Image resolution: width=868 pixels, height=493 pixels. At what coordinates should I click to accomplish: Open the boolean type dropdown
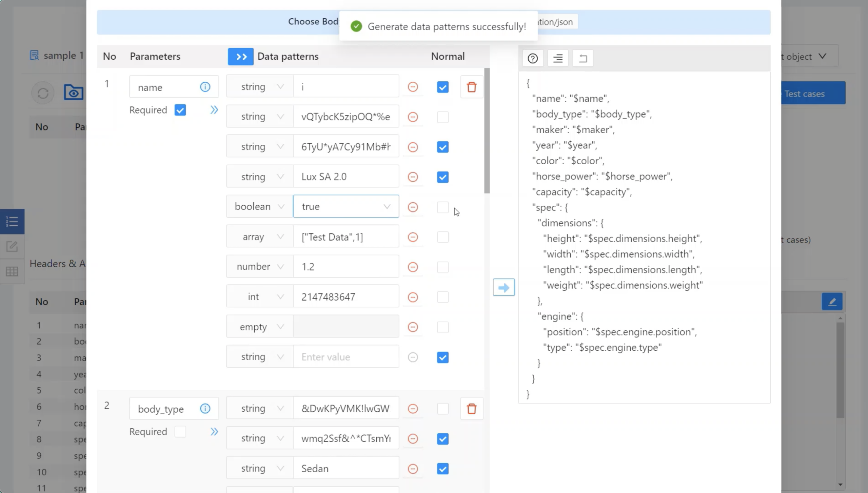tap(259, 207)
